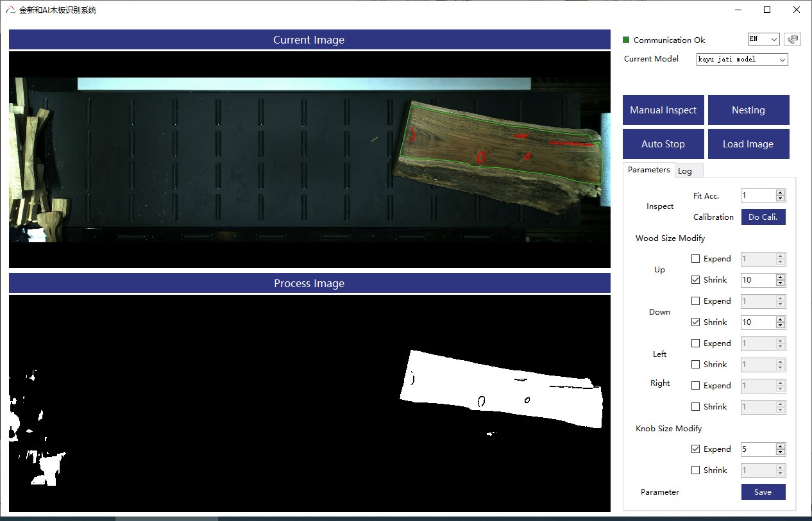Increase the Fit Acc. value with up arrow

[x=781, y=192]
